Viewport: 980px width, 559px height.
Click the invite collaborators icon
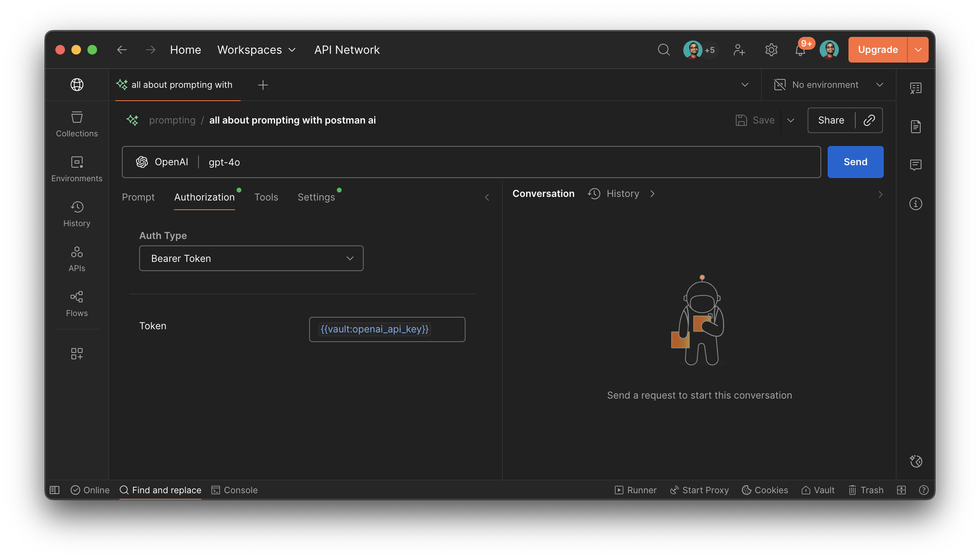click(739, 50)
